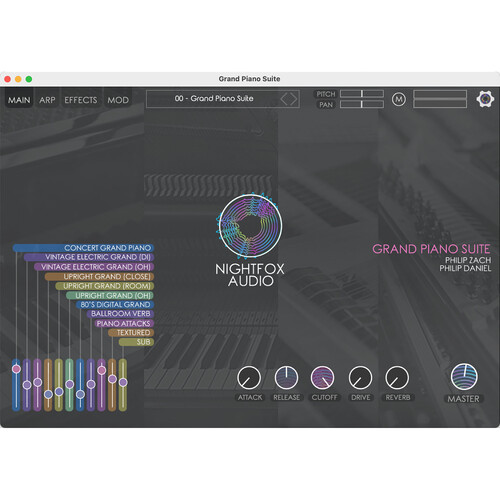Open settings via the gear icon
This screenshot has height=500, width=500.
485,99
